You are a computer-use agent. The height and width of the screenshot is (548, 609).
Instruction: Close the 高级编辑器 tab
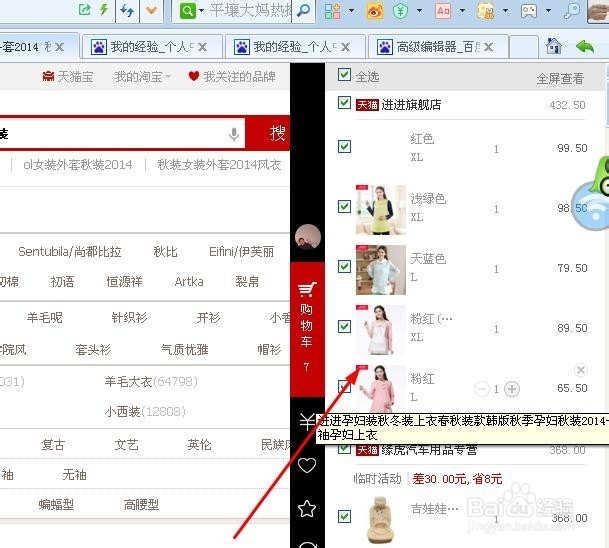tap(489, 47)
